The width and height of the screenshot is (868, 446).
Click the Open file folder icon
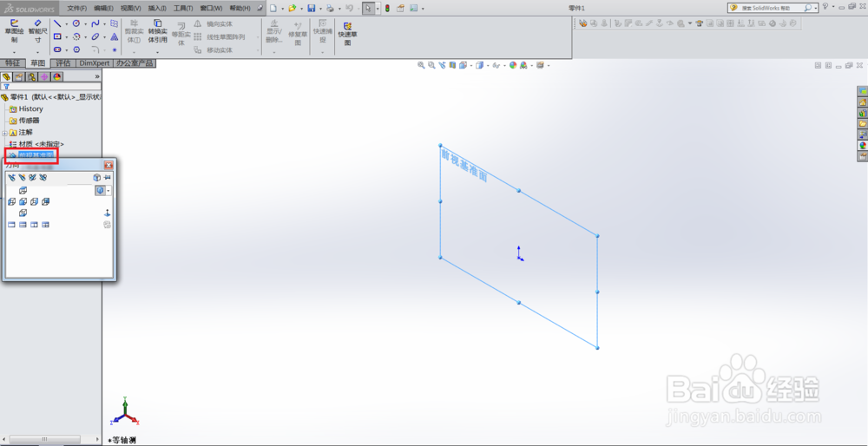click(x=293, y=9)
